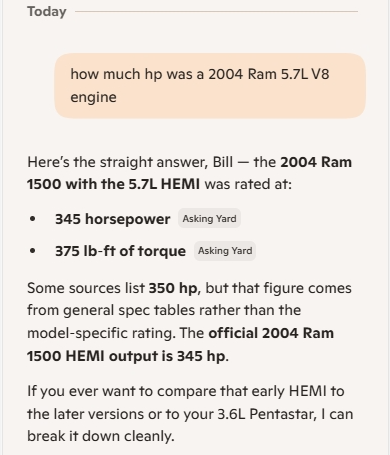Image resolution: width=390 pixels, height=455 pixels.
Task: Click the bullet point before 345 horsepower
Action: (x=32, y=219)
